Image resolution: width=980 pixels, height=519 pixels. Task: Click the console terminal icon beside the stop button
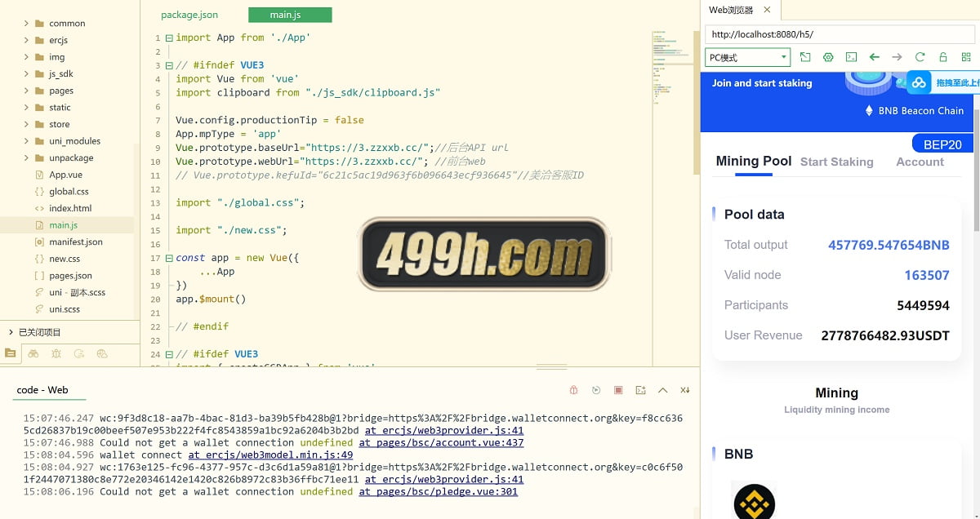[x=640, y=390]
